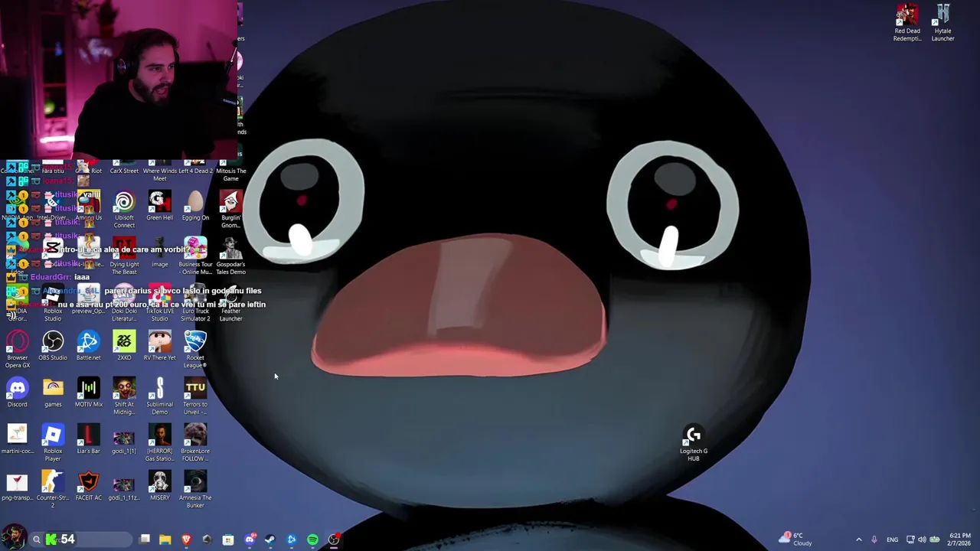Open Microsoft Store taskbar icon
This screenshot has width=980, height=551.
pyautogui.click(x=228, y=540)
